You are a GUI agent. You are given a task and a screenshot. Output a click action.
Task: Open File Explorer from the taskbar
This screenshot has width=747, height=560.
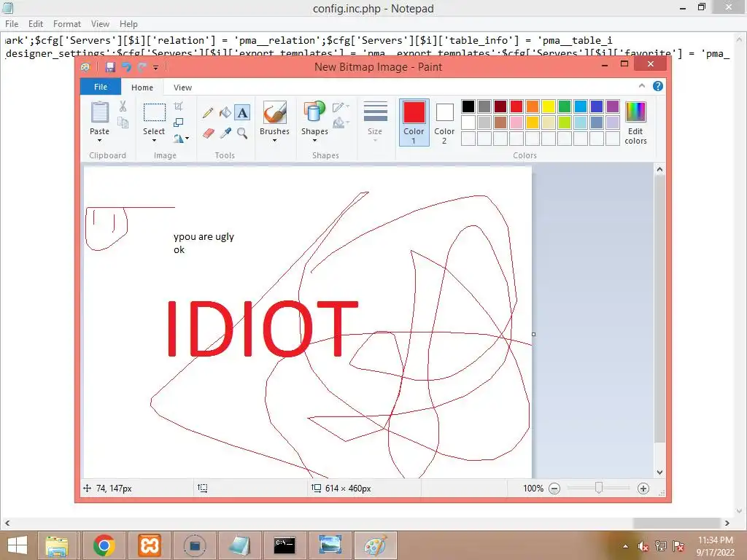(x=57, y=545)
